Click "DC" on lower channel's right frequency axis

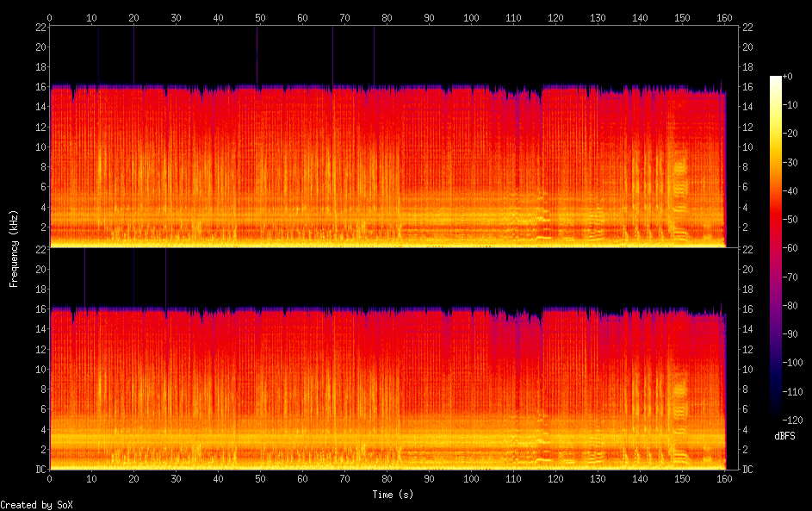tap(747, 469)
